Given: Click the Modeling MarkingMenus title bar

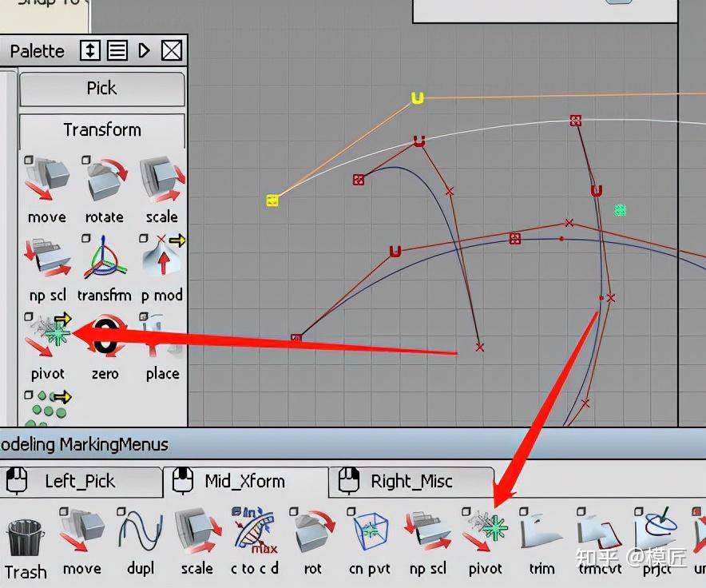Looking at the screenshot, I should point(353,444).
